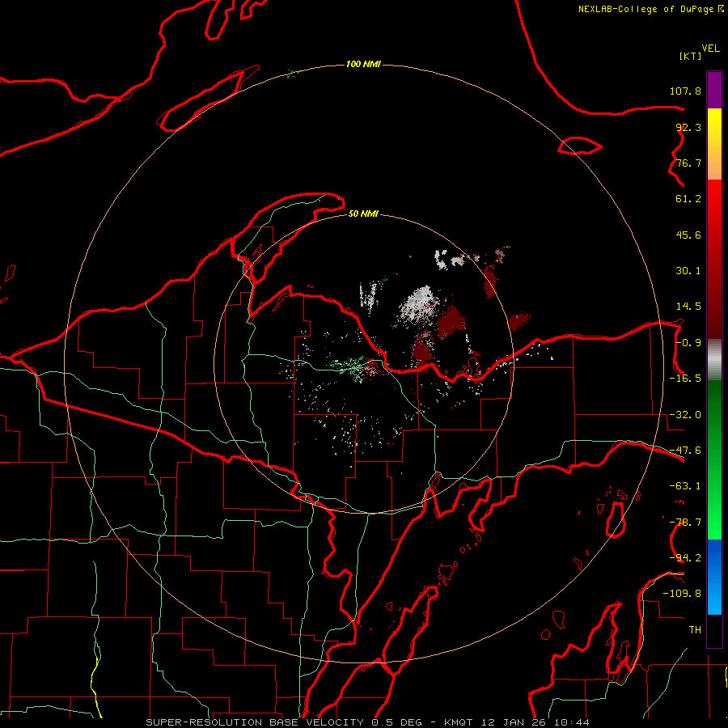Viewport: 728px width, 728px height.
Task: Pick the purple band on velocity scale
Action: point(714,90)
